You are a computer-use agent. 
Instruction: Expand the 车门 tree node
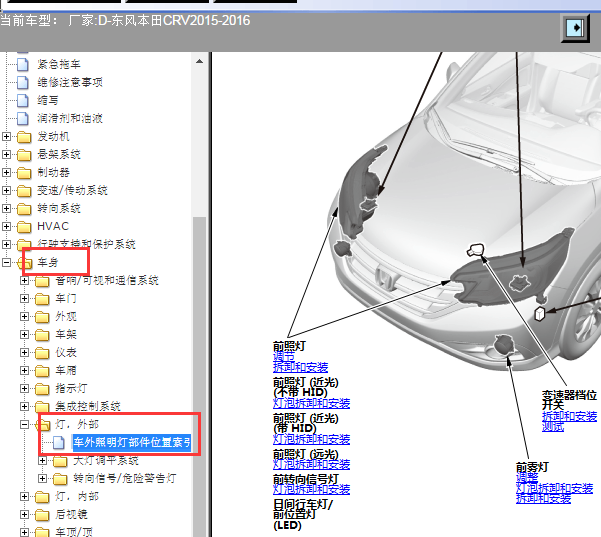25,299
